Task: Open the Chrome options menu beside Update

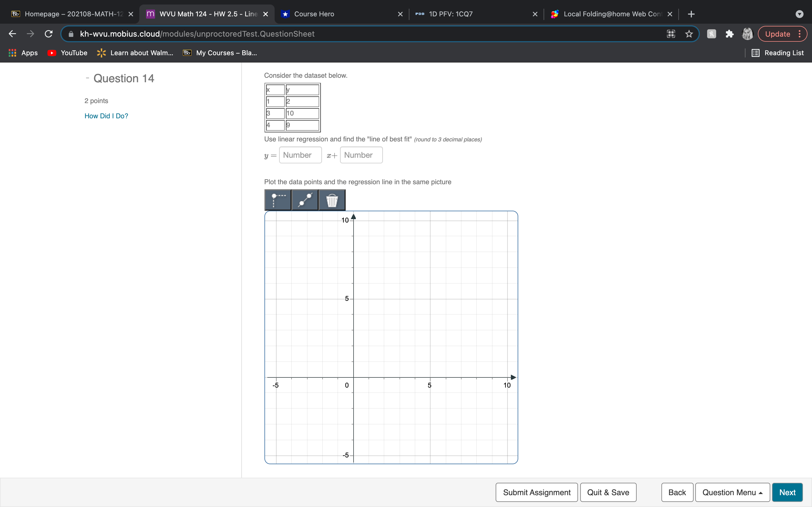Action: [800, 34]
